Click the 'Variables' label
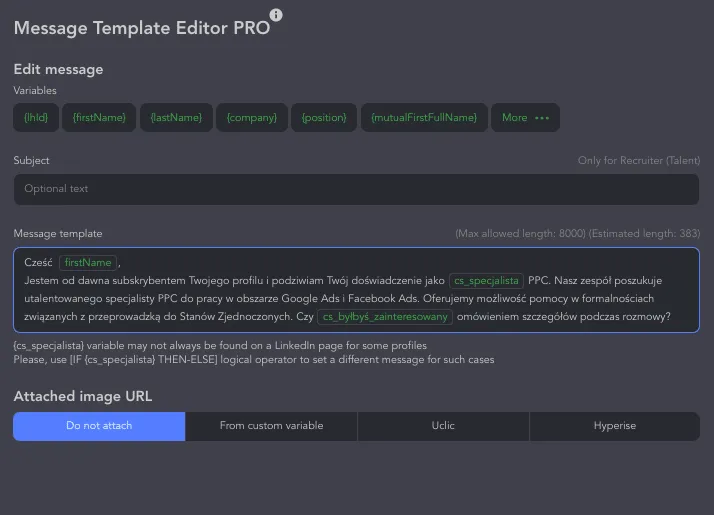Screen dimensions: 714x515 (x=35, y=91)
